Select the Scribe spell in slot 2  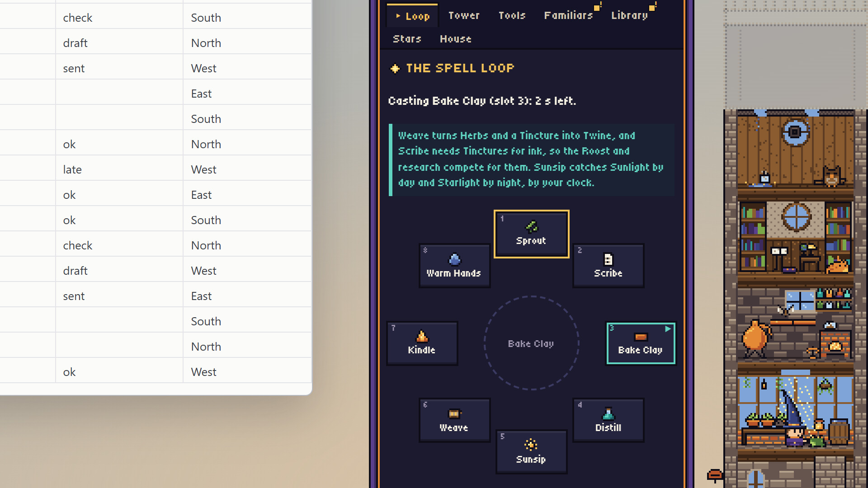pyautogui.click(x=608, y=266)
